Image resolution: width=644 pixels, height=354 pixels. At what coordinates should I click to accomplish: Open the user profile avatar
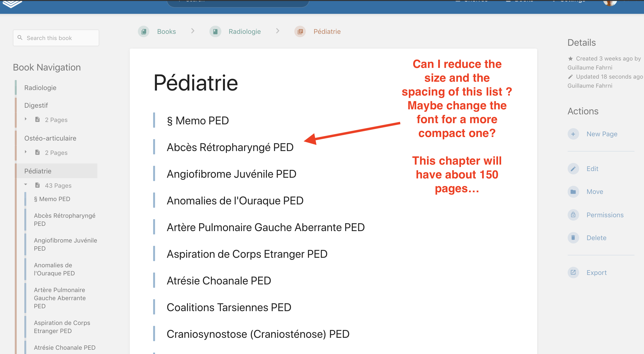[x=610, y=3]
